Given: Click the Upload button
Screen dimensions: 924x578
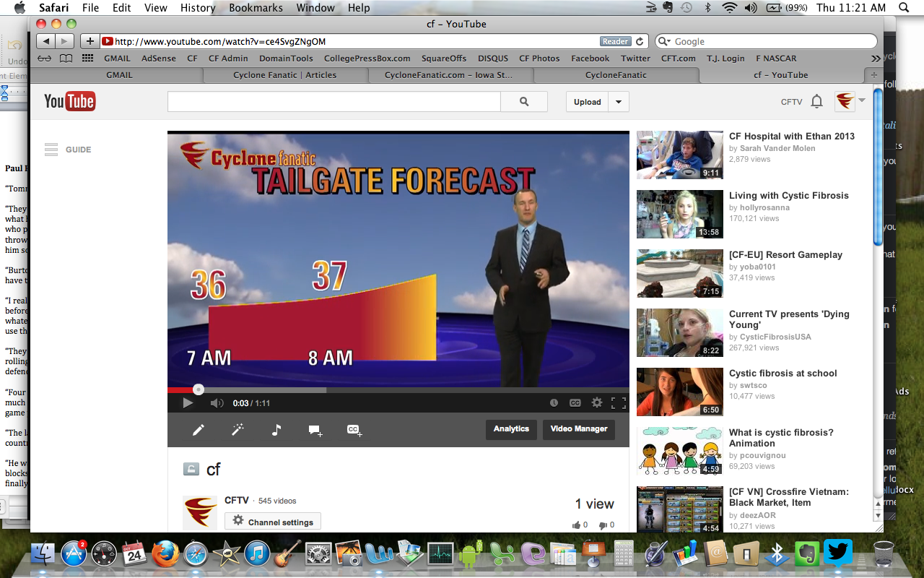Looking at the screenshot, I should click(587, 102).
